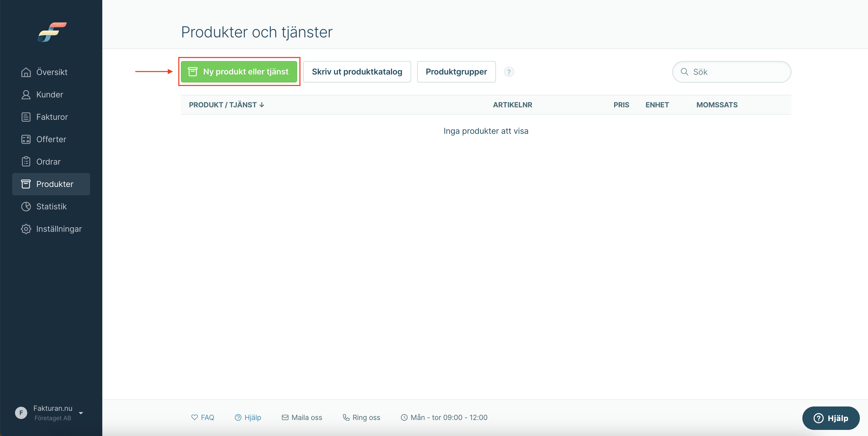The width and height of the screenshot is (868, 436).
Task: Expand the Fakturan.nu account dropdown arrow
Action: click(x=81, y=413)
